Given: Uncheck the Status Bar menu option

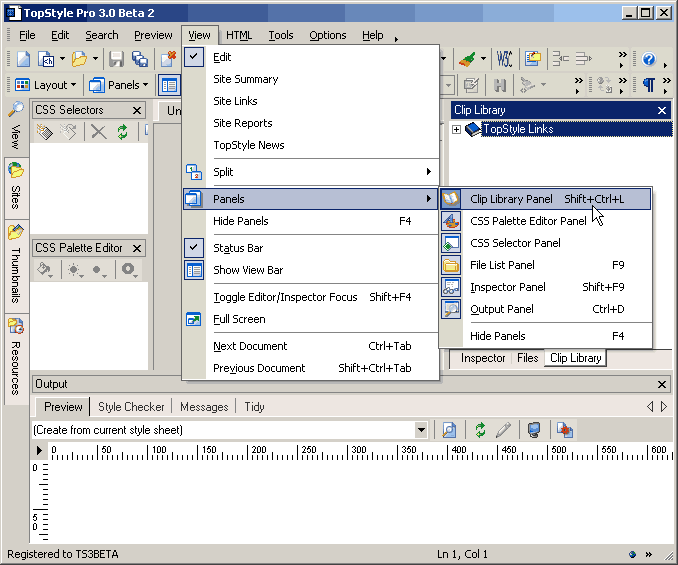Looking at the screenshot, I should pyautogui.click(x=238, y=248).
